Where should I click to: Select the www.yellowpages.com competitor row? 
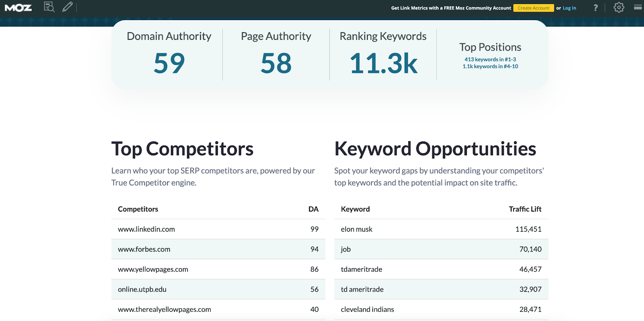click(x=218, y=270)
